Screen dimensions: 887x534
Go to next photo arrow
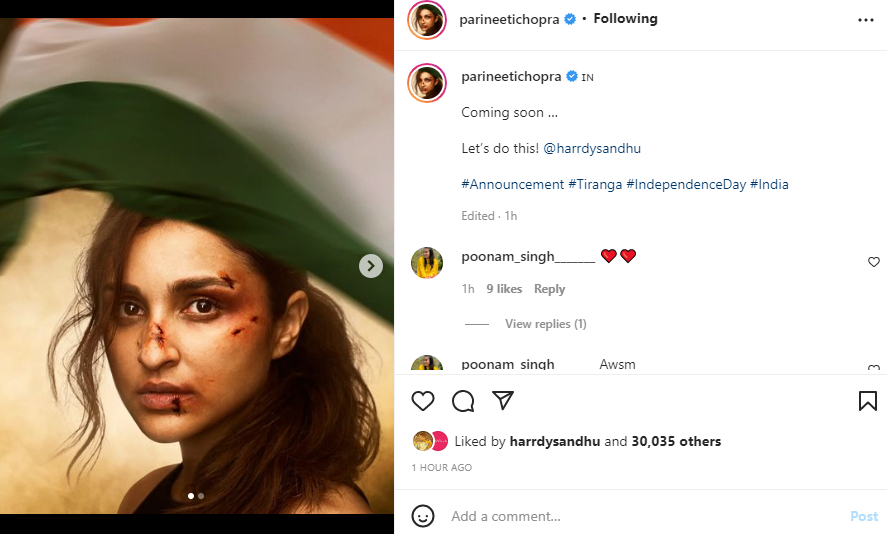[x=371, y=266]
